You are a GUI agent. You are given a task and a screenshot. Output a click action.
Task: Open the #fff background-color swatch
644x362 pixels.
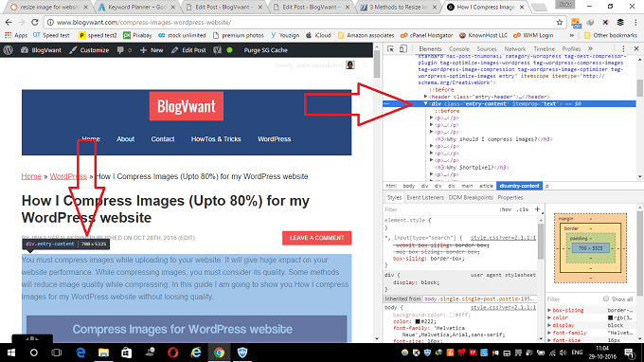452,315
